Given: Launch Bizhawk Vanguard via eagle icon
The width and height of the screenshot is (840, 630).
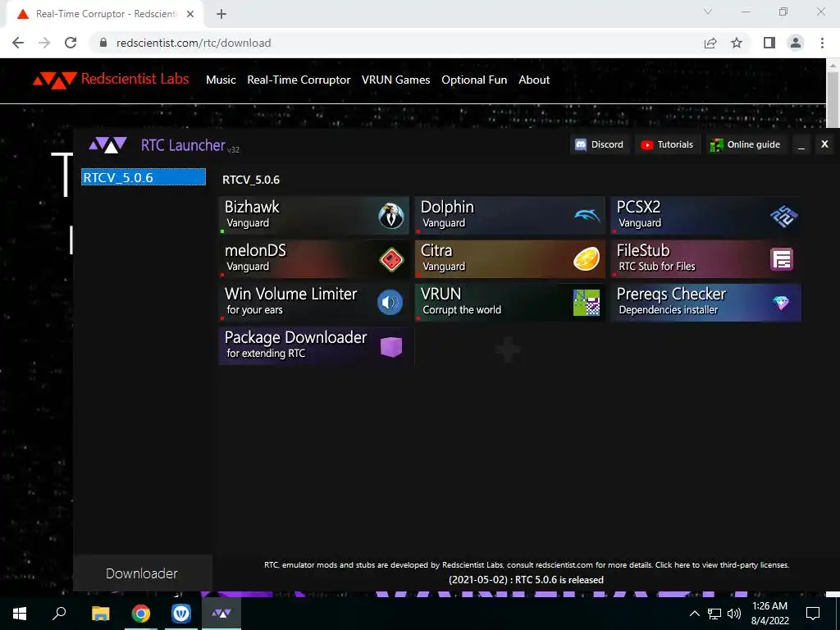Looking at the screenshot, I should pyautogui.click(x=391, y=216).
